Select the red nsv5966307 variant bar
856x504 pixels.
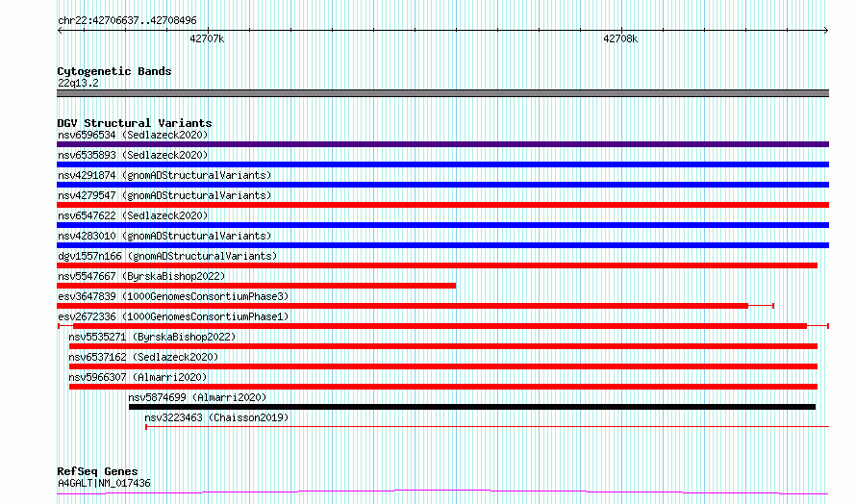[x=443, y=387]
